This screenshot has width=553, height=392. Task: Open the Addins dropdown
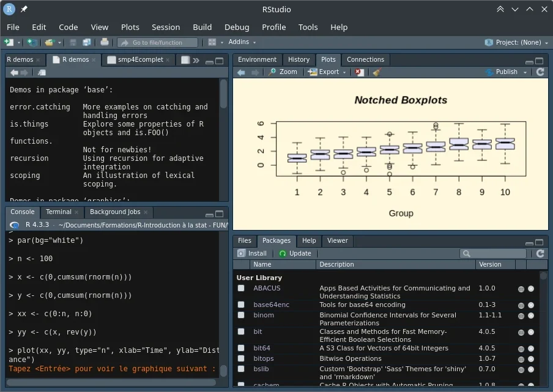click(240, 42)
